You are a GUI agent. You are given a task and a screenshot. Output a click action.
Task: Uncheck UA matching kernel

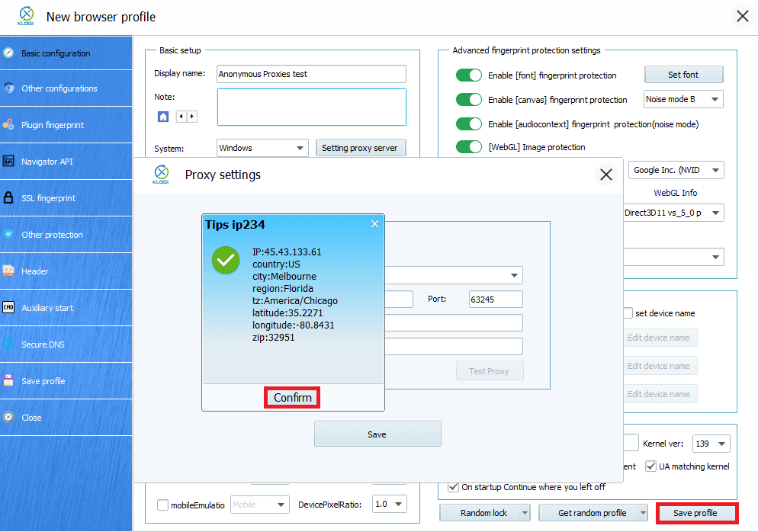651,466
